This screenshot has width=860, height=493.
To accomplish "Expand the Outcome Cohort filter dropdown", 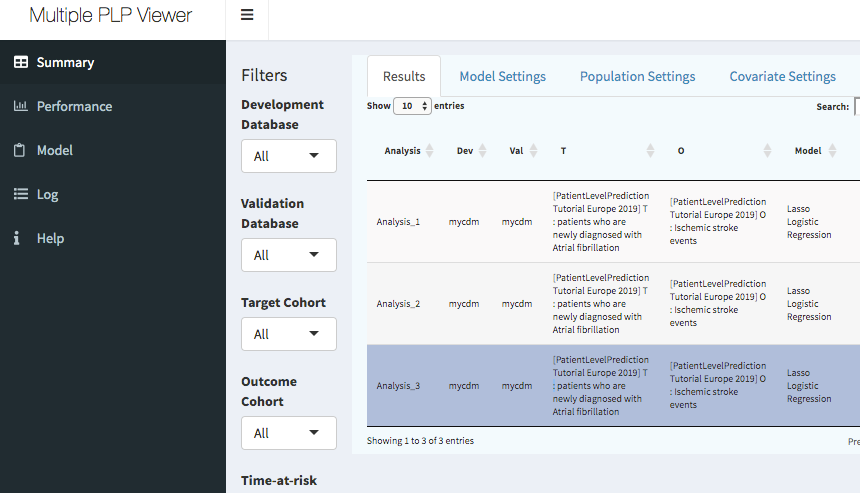I will pyautogui.click(x=288, y=433).
